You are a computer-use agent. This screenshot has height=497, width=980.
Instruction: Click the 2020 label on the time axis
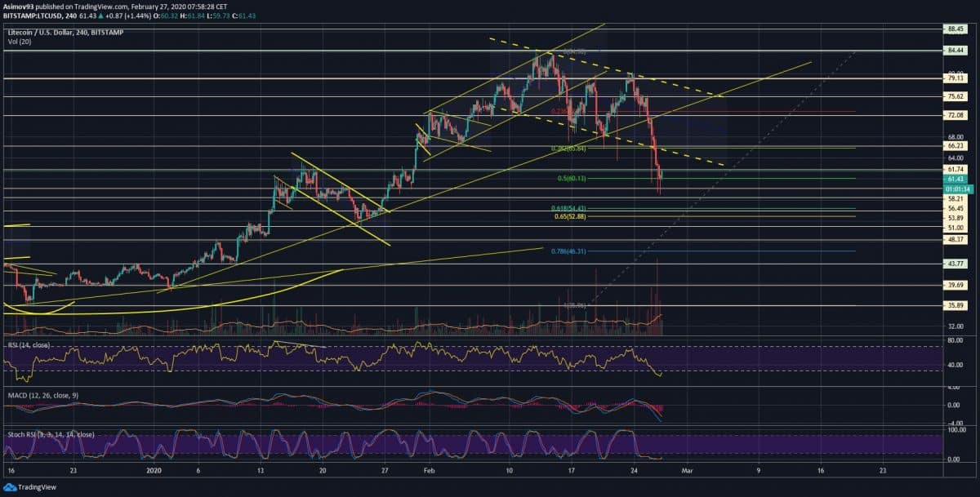[x=154, y=471]
